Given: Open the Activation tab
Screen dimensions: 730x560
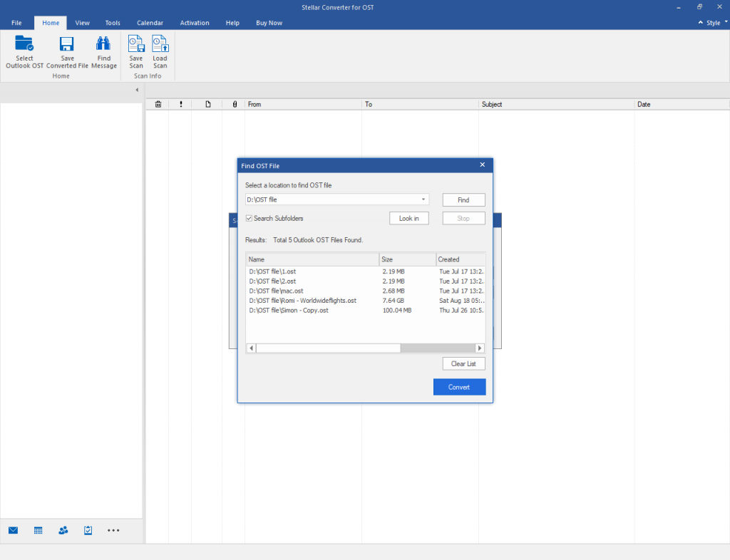Looking at the screenshot, I should pyautogui.click(x=195, y=23).
